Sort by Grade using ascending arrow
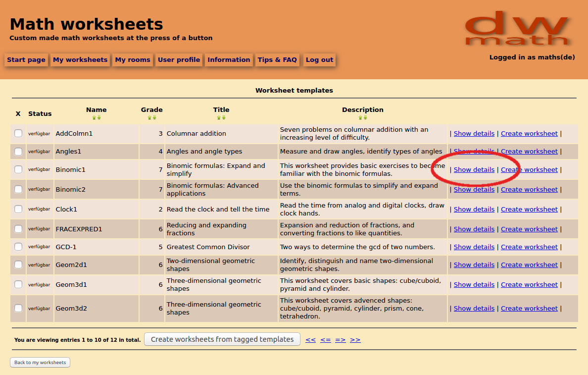Screen dimensions: 588x375 click(149, 117)
